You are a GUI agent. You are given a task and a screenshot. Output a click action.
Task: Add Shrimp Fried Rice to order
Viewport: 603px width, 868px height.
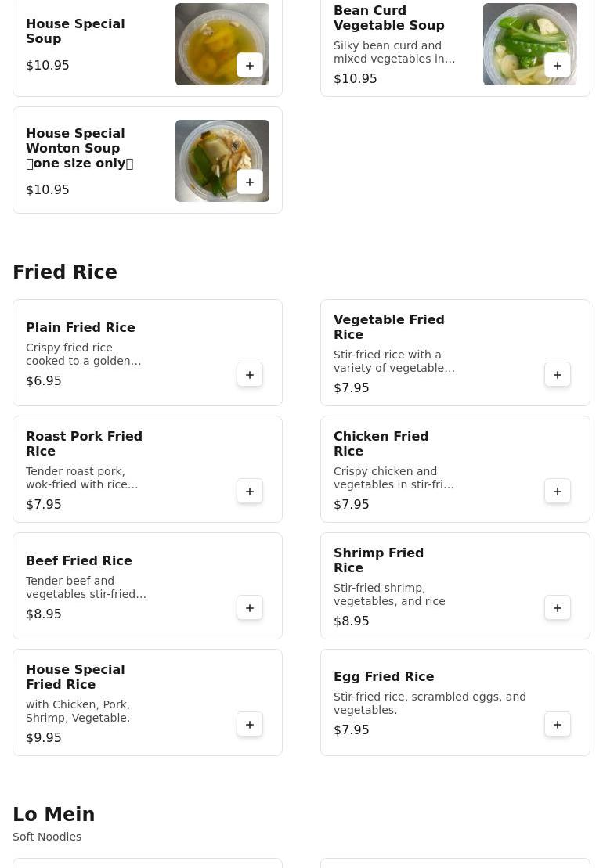click(558, 608)
